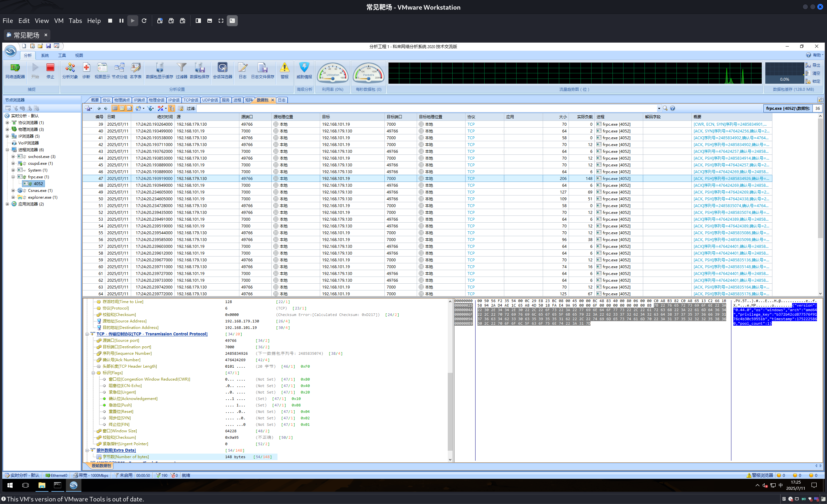This screenshot has width=827, height=504.
Task: Open the 系统 ribbon tab
Action: (x=45, y=55)
